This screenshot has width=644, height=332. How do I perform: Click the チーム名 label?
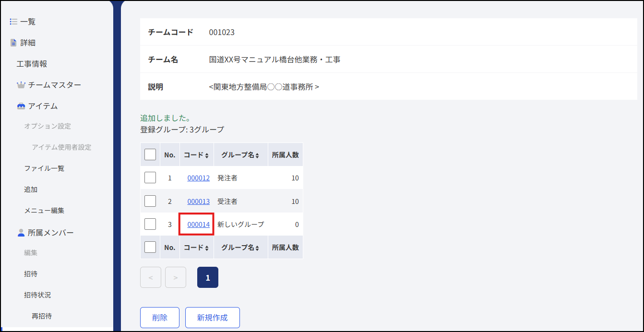pos(163,60)
